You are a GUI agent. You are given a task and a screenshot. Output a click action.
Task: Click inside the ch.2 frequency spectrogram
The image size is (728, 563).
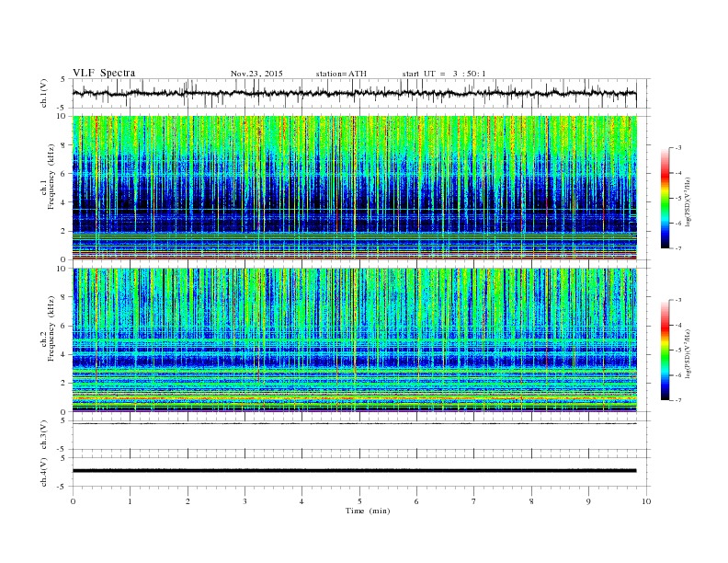[354, 340]
